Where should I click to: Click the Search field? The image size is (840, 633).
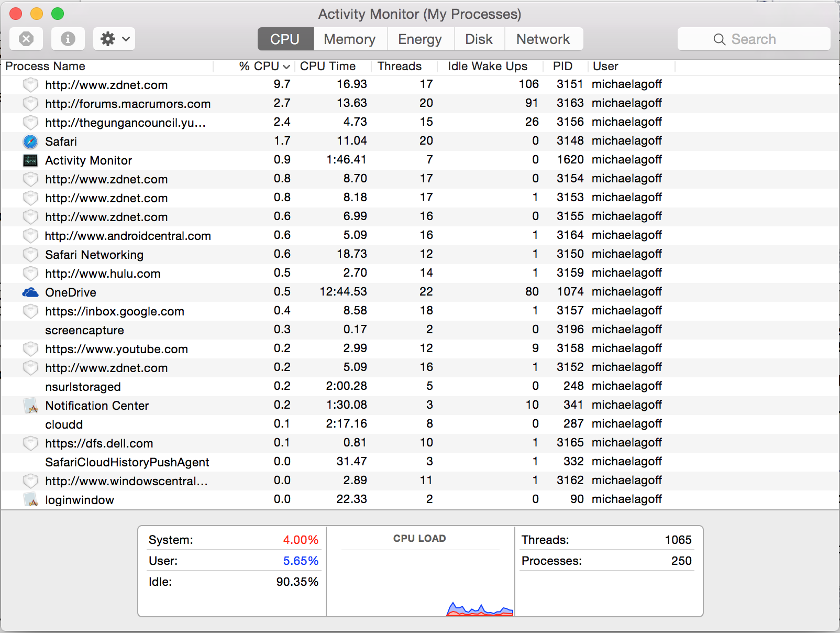click(754, 39)
